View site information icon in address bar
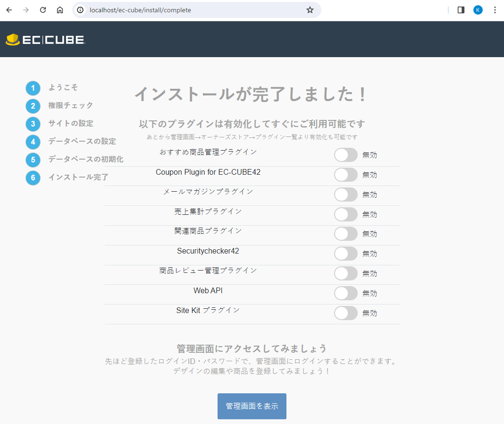 point(81,10)
